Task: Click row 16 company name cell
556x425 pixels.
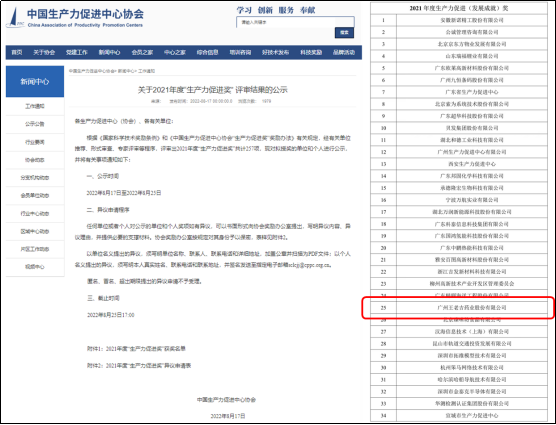Action: coord(472,200)
